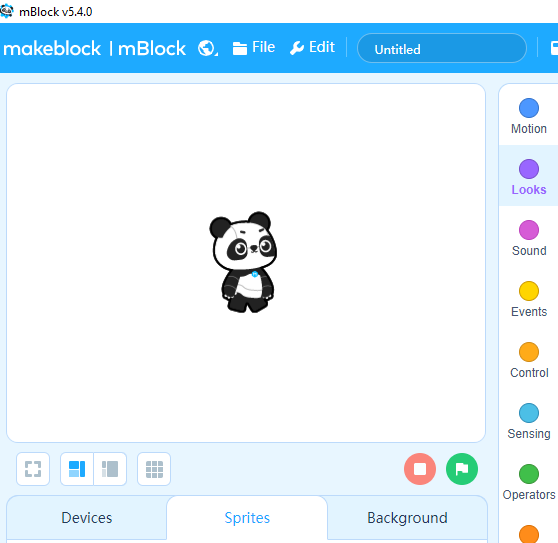Select the Operators blocks category
Image resolution: width=558 pixels, height=543 pixels.
(528, 482)
